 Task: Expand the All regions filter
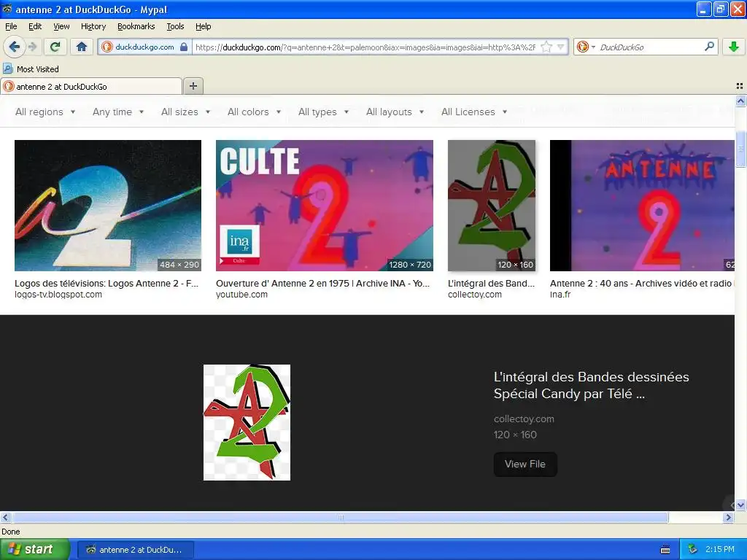[45, 112]
